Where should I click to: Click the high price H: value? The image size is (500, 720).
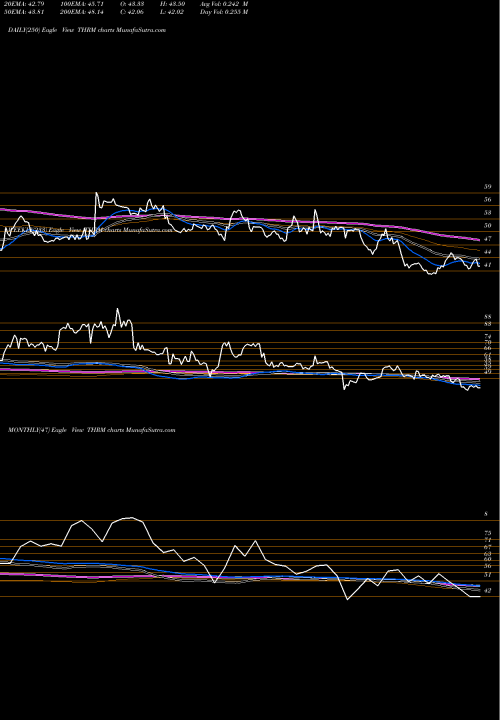[172, 4]
